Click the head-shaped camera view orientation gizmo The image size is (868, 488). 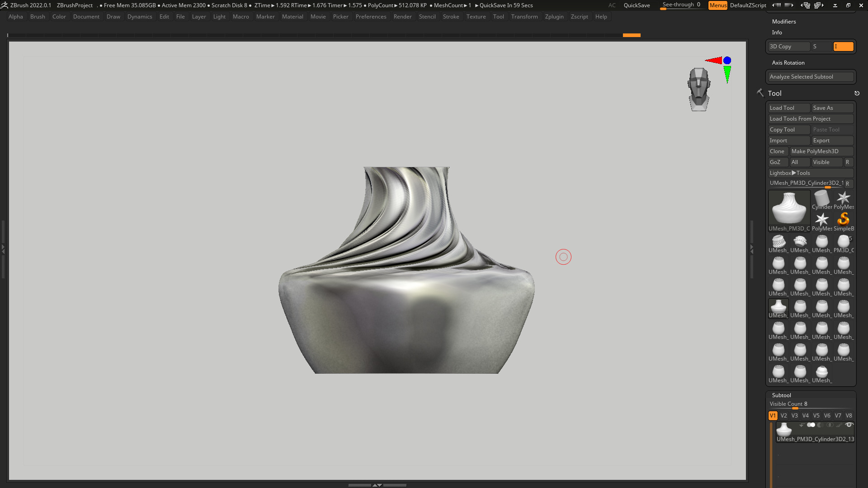699,89
